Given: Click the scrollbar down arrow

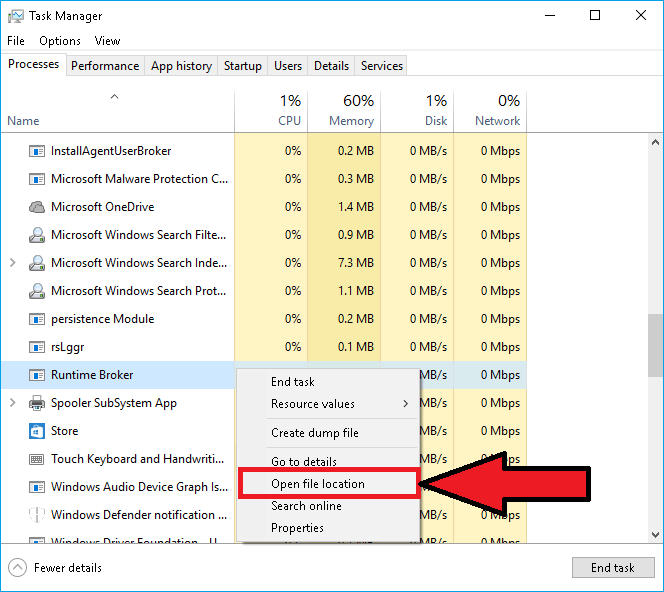Looking at the screenshot, I should point(656,534).
